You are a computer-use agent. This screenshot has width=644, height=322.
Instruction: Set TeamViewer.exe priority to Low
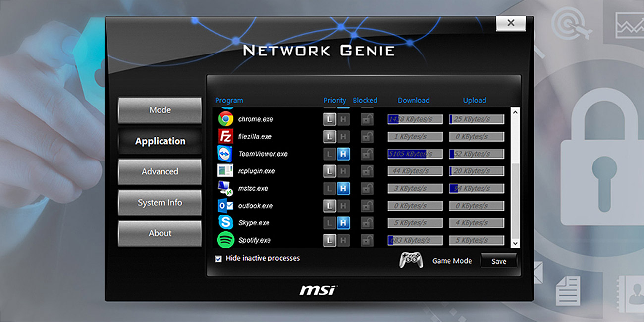point(330,154)
